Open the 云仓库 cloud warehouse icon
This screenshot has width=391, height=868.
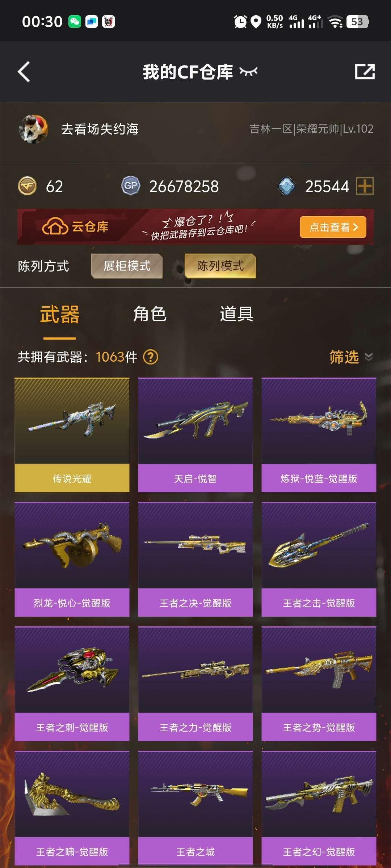(x=55, y=227)
